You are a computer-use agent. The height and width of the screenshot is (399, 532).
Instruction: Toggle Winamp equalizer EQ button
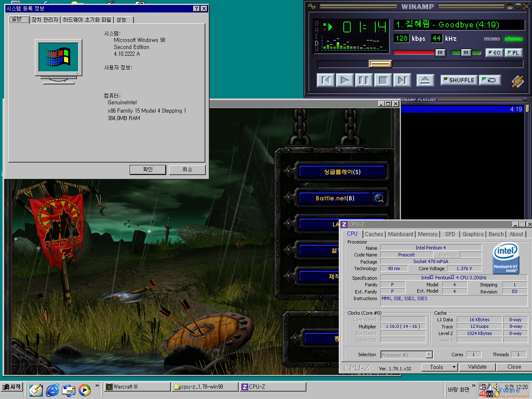point(494,52)
